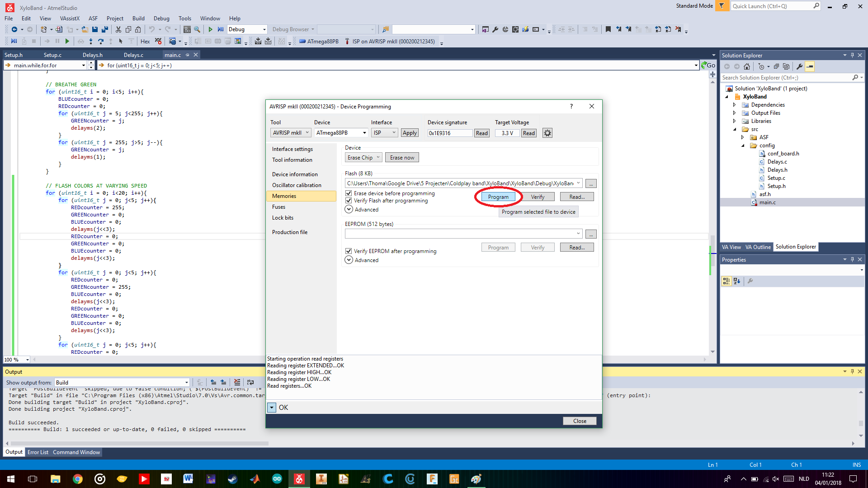Image resolution: width=868 pixels, height=488 pixels.
Task: Toggle Verify Flash after programming checkbox
Action: click(349, 201)
